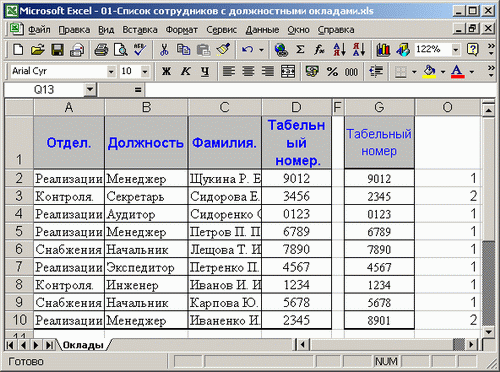Open the zoom 122% dropdown

(455, 50)
